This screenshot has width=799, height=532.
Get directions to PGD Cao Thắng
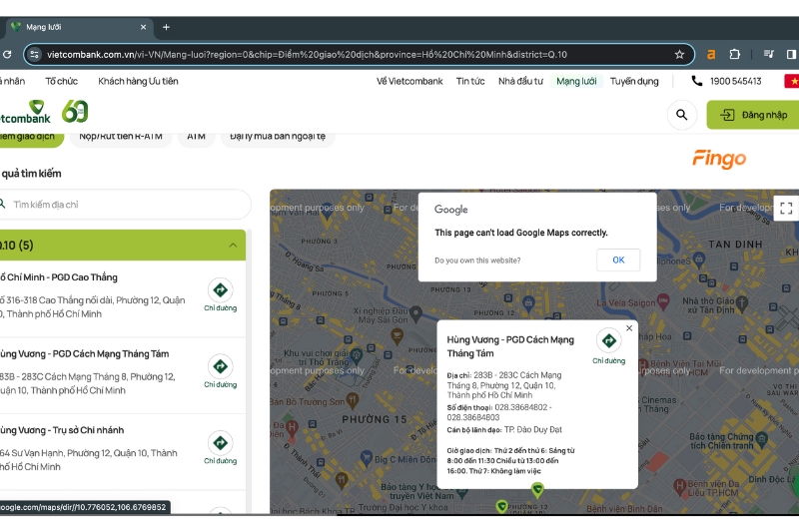tap(220, 294)
